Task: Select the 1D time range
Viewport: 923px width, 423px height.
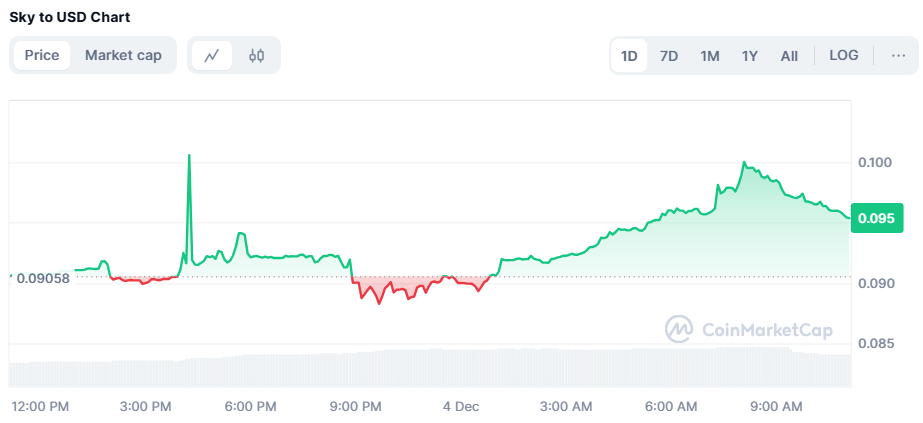Action: pyautogui.click(x=629, y=56)
